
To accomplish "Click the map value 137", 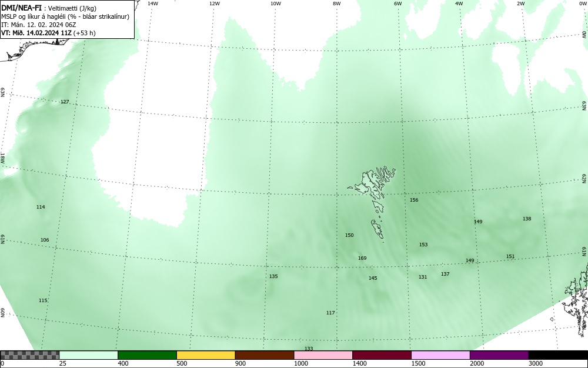I will [445, 274].
